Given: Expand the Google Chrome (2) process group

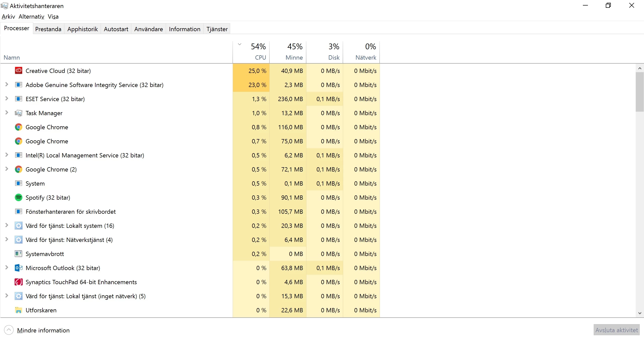Looking at the screenshot, I should [x=7, y=169].
